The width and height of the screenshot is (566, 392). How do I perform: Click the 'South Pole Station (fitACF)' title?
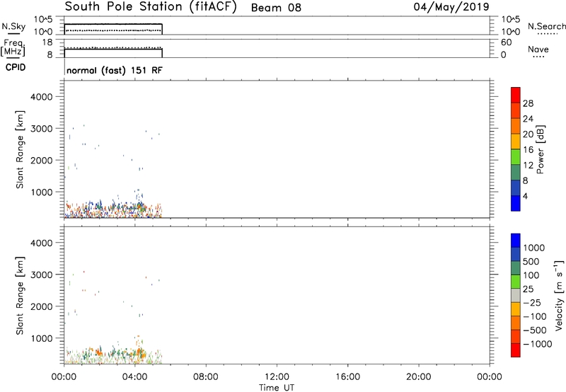[x=151, y=7]
